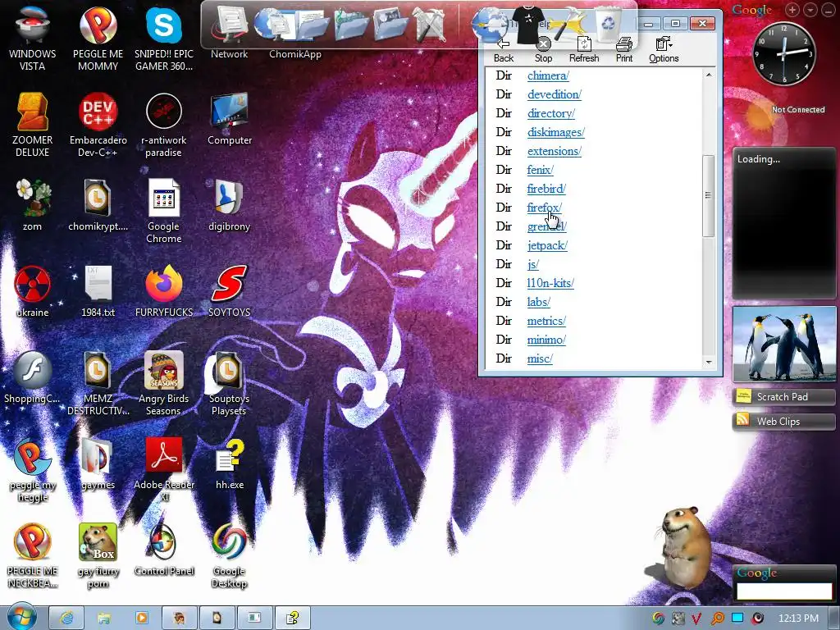The width and height of the screenshot is (840, 630).
Task: Click the vertical scrollbar thumb in help viewer
Action: tap(708, 195)
